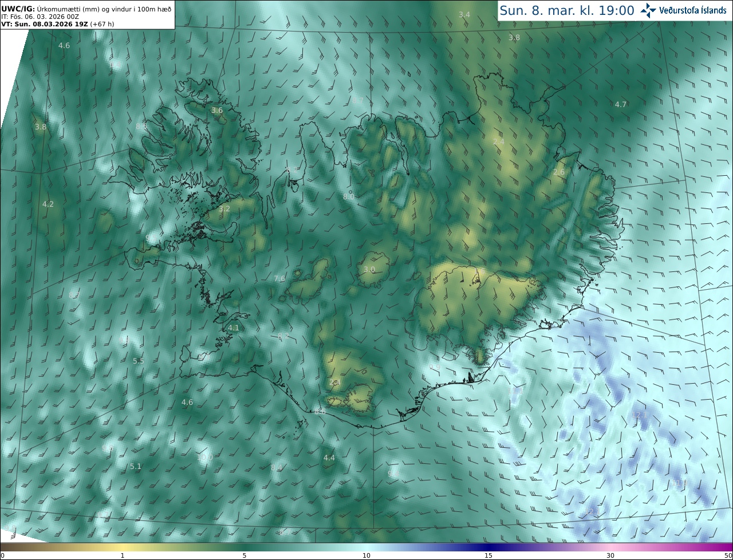The height and width of the screenshot is (560, 733).
Task: Click the colorbar tick label '15'
Action: (x=488, y=555)
